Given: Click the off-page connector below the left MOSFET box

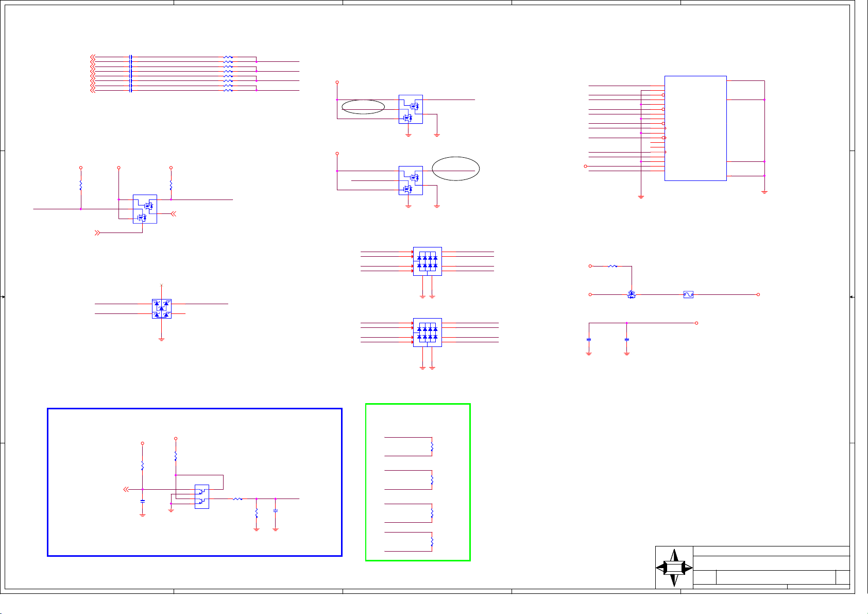Looking at the screenshot, I should [x=97, y=233].
